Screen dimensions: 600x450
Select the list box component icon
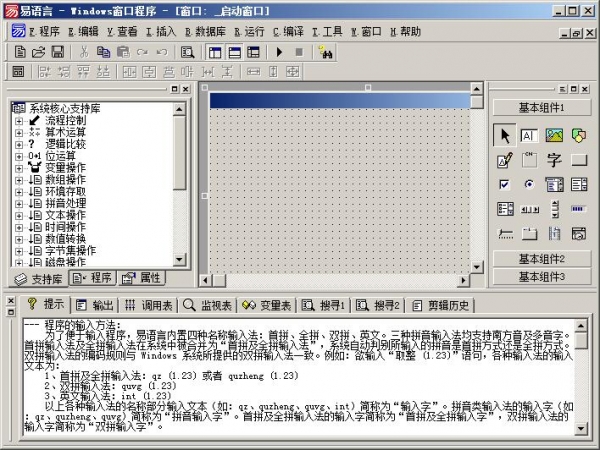tap(579, 185)
